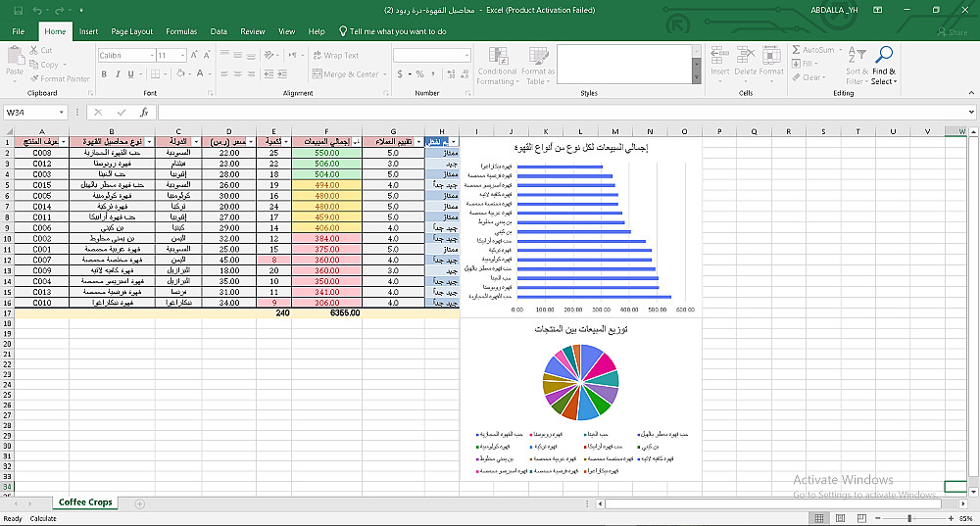The height and width of the screenshot is (526, 980).
Task: Open the Name Box dropdown arrow
Action: point(61,113)
